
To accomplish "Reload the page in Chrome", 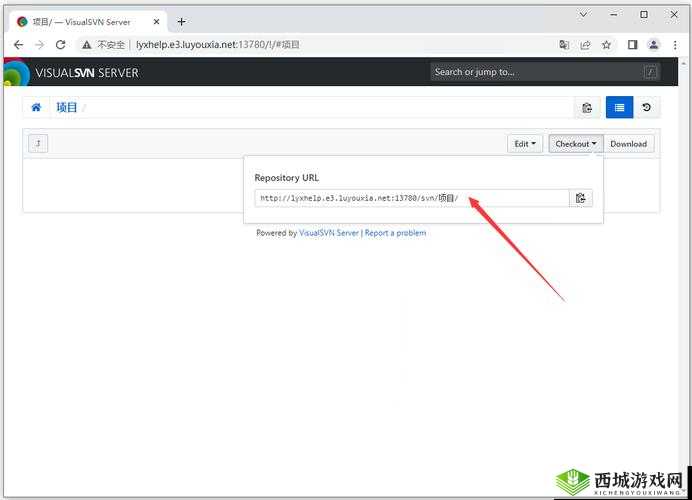I will (61, 45).
